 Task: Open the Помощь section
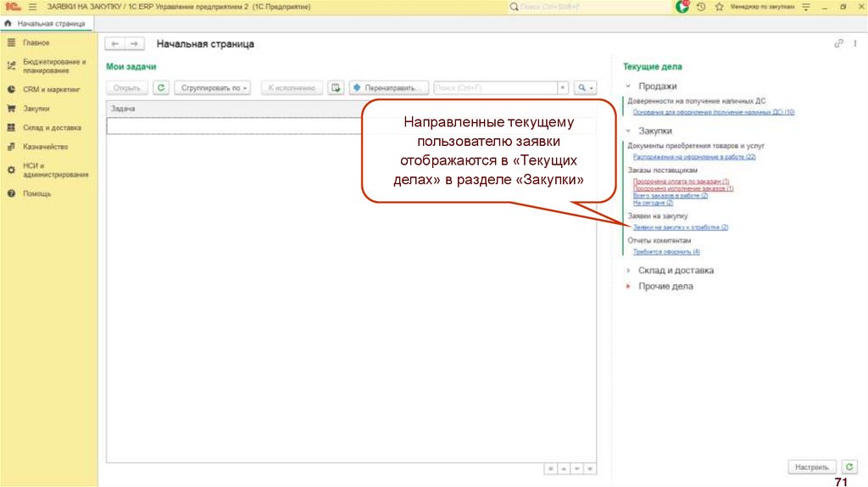[36, 194]
